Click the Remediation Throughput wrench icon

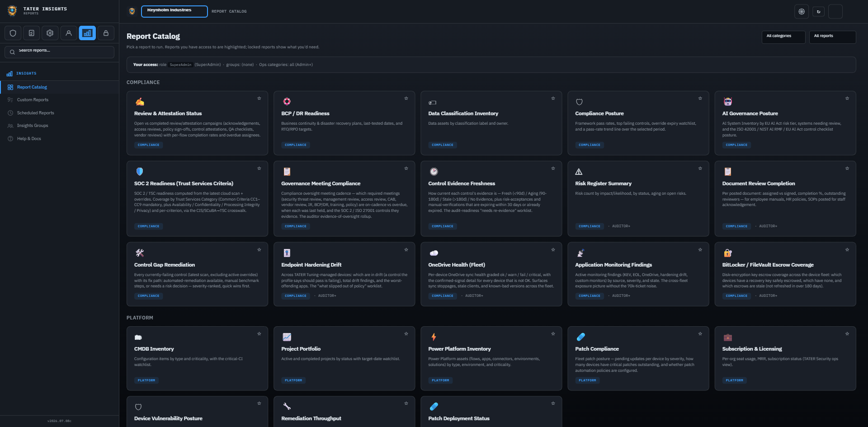pyautogui.click(x=287, y=407)
